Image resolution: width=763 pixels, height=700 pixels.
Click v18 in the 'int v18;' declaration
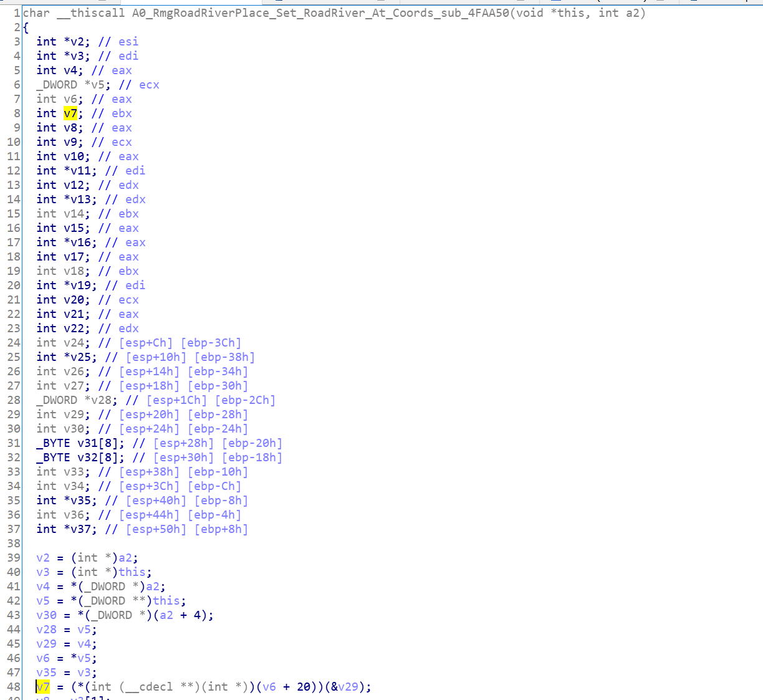74,271
